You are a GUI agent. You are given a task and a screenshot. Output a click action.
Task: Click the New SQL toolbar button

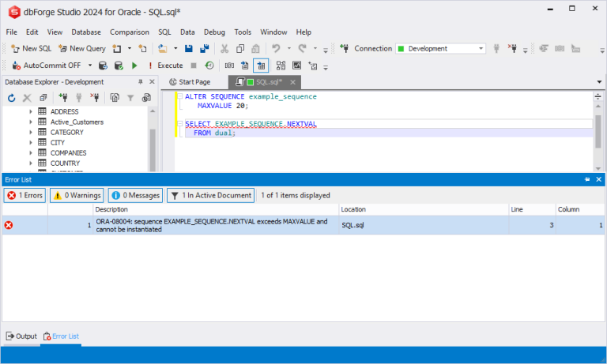point(32,48)
